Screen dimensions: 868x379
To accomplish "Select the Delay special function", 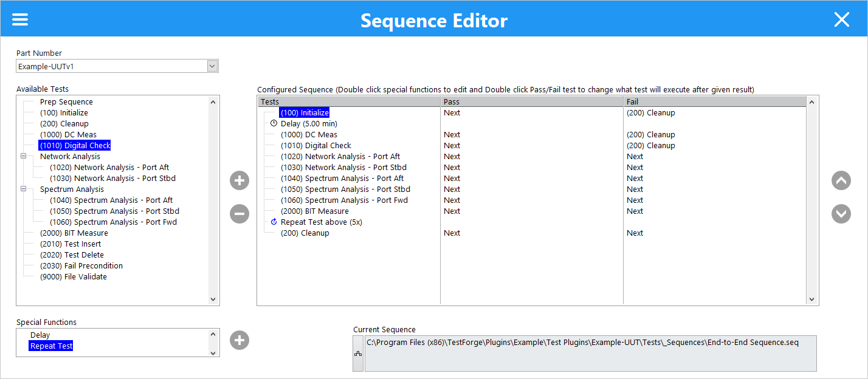I will pyautogui.click(x=40, y=335).
